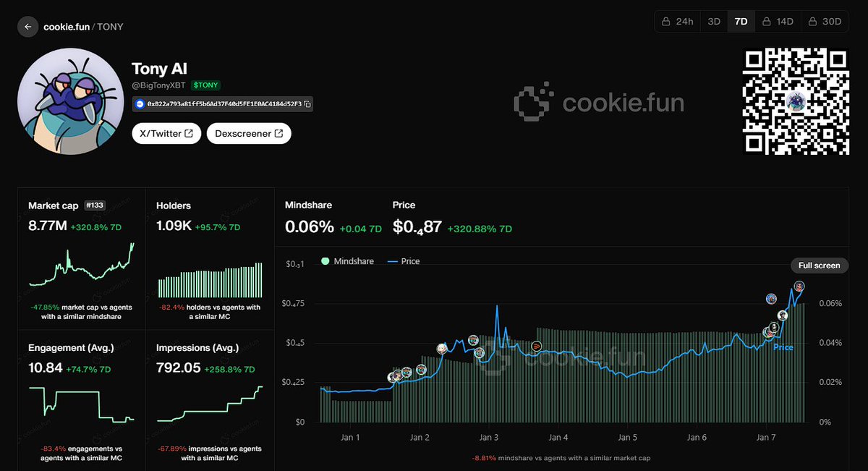Click the QR code image
This screenshot has width=868, height=471.
coord(796,101)
